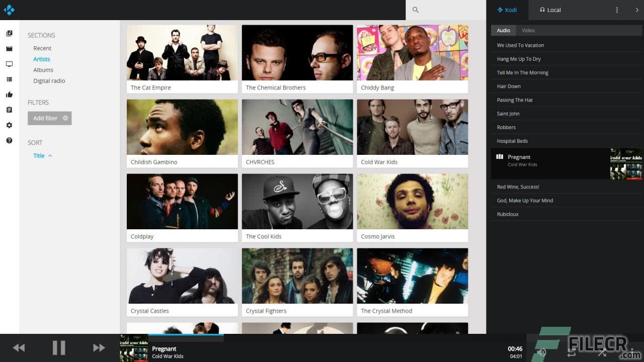Screen dimensions: 644x362
Task: Open the thumbs-up icon in sidebar
Action: [x=9, y=95]
